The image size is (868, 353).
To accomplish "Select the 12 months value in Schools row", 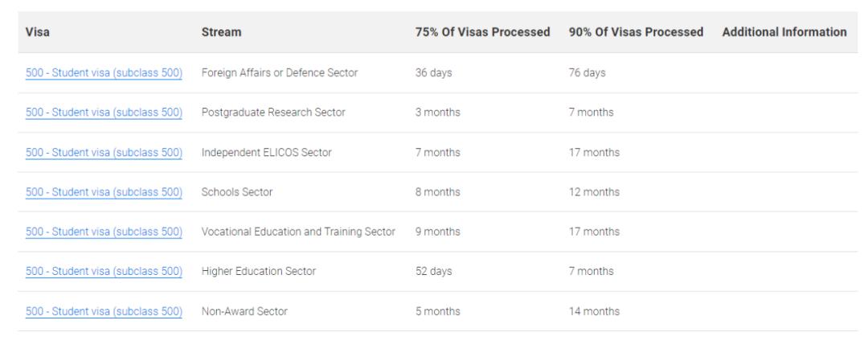I will click(x=594, y=192).
